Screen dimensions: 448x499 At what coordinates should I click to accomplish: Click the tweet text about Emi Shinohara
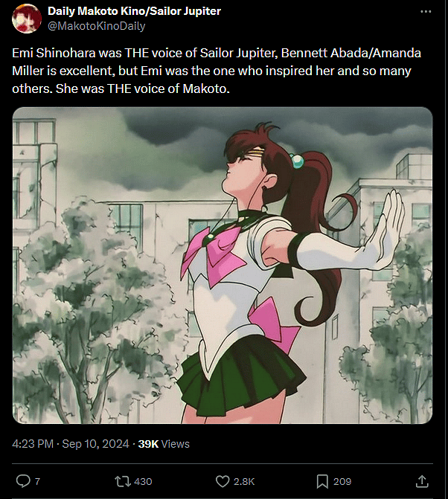tap(217, 71)
